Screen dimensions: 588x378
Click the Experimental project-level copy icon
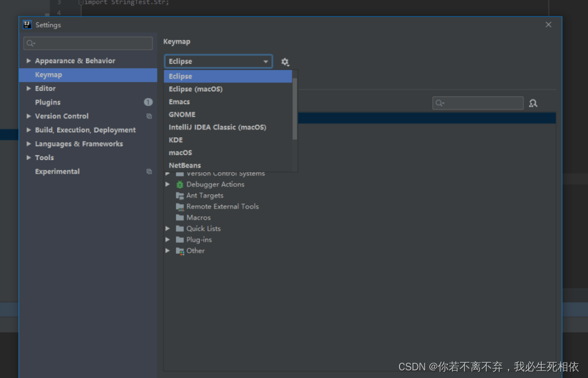[149, 172]
